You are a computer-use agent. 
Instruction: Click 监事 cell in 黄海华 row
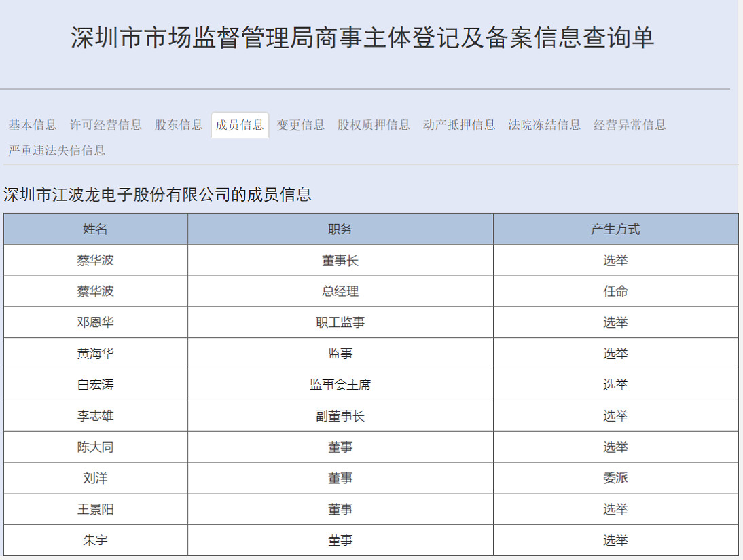[340, 354]
